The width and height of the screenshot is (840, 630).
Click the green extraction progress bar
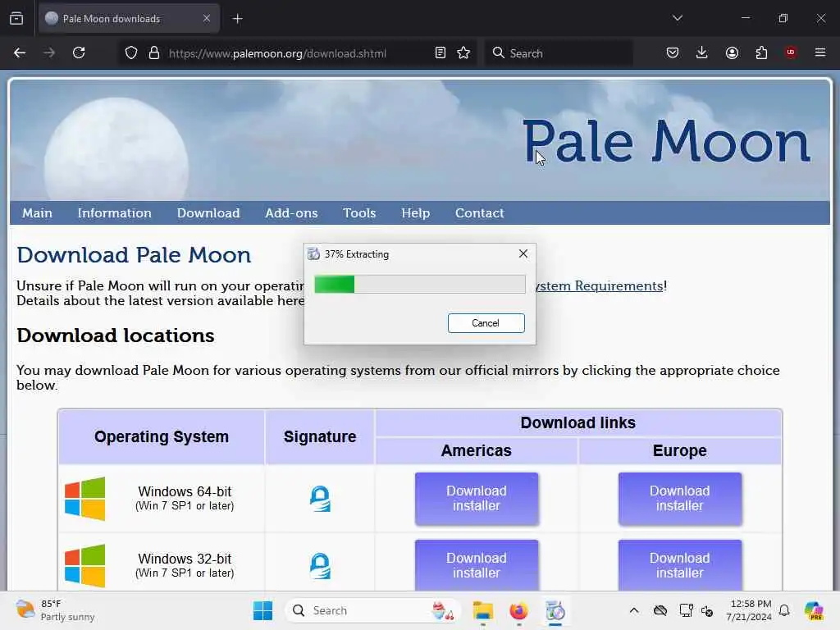pyautogui.click(x=420, y=284)
